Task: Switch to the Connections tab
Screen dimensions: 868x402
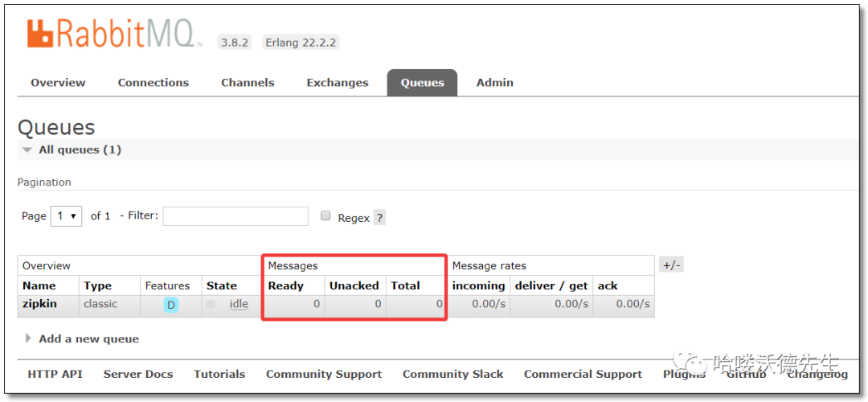Action: (154, 83)
